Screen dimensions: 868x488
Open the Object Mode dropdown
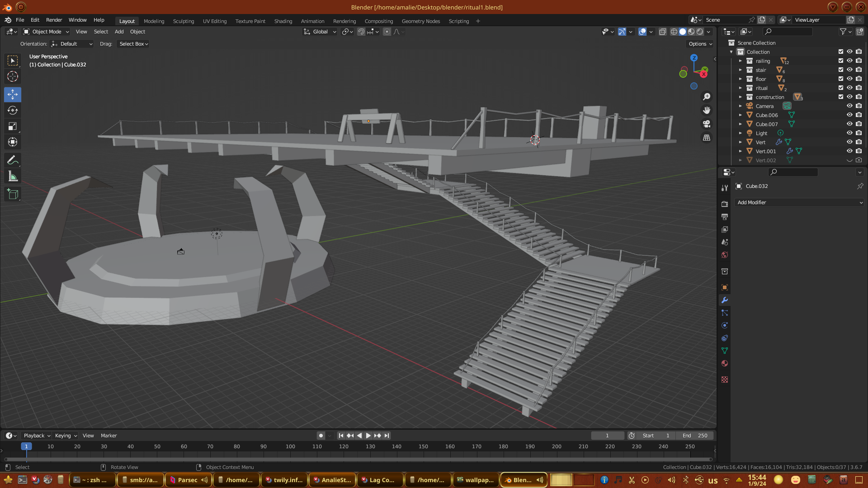coord(47,32)
